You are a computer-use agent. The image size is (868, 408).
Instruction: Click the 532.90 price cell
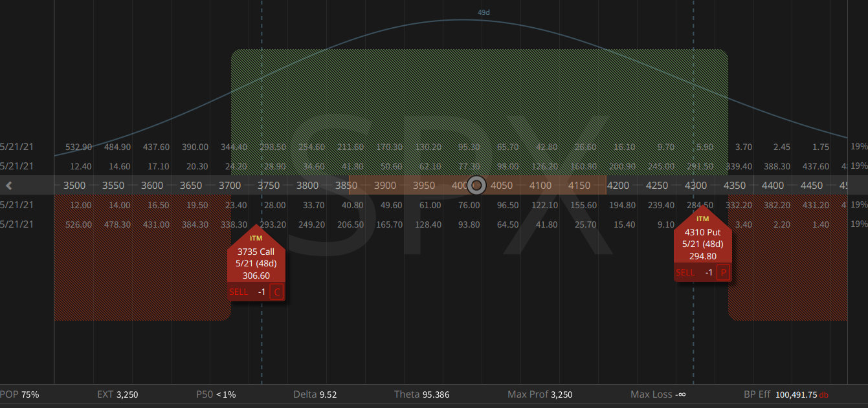tap(78, 147)
